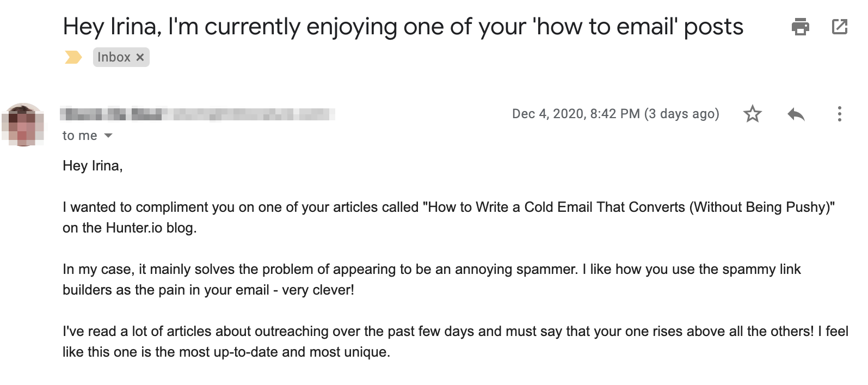
Task: Reply using the arrow icon
Action: point(796,114)
